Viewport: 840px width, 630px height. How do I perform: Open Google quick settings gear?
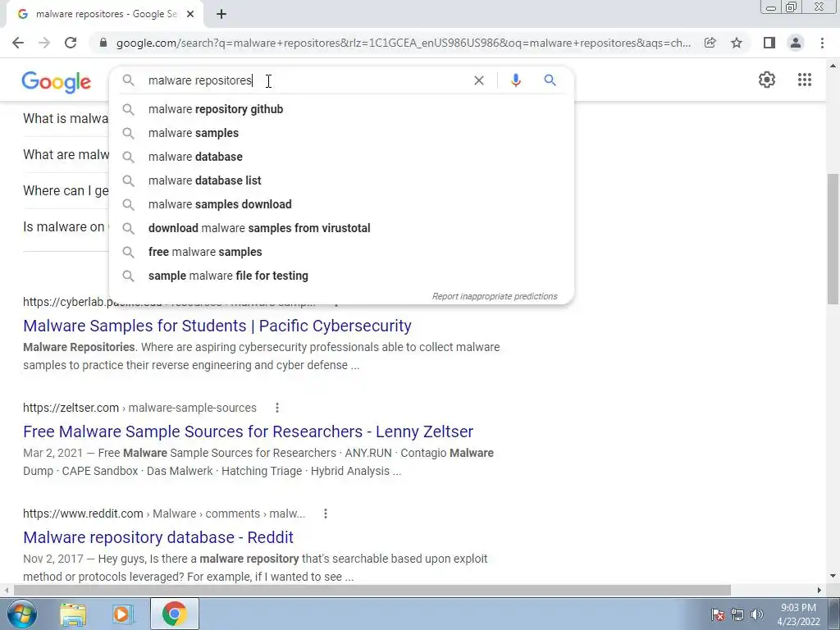point(767,80)
